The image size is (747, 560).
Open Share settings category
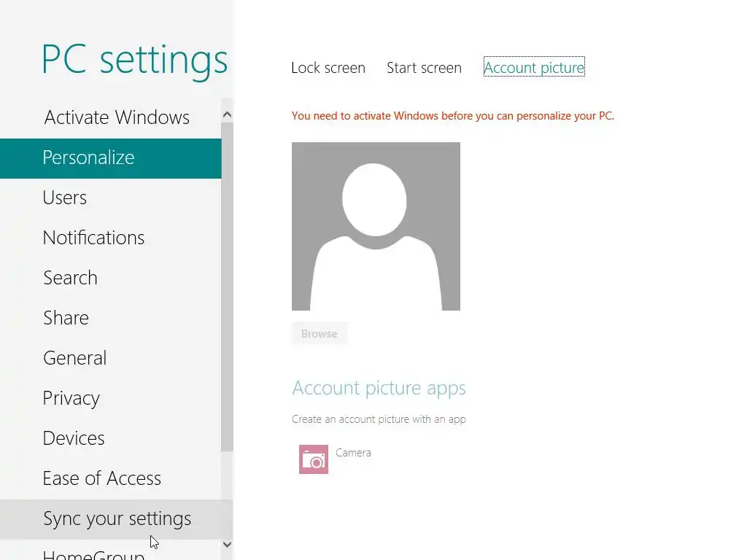coord(111,318)
